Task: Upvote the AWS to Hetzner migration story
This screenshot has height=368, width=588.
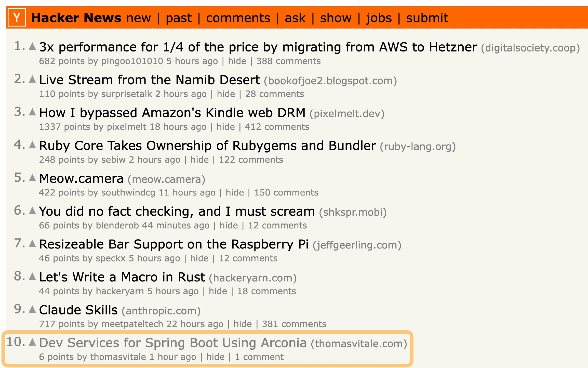Action: 32,47
